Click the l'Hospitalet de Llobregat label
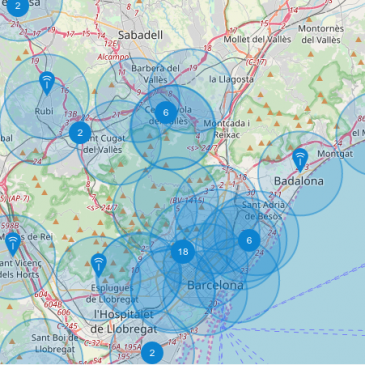Viewport: 365px width, 365px height. click(124, 322)
